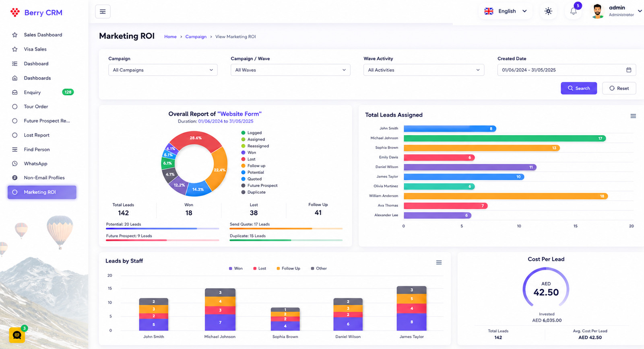Viewport: 644px width, 349px height.
Task: Click the Lost Report circle icon
Action: (15, 135)
